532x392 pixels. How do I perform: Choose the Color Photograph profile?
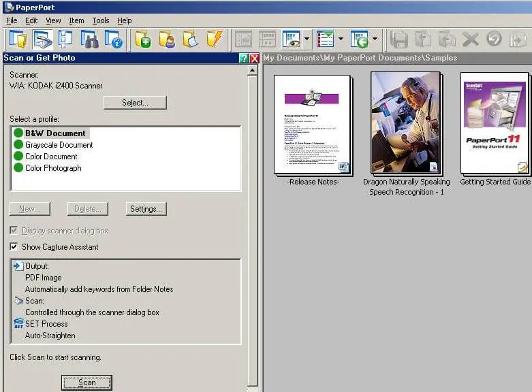[53, 168]
